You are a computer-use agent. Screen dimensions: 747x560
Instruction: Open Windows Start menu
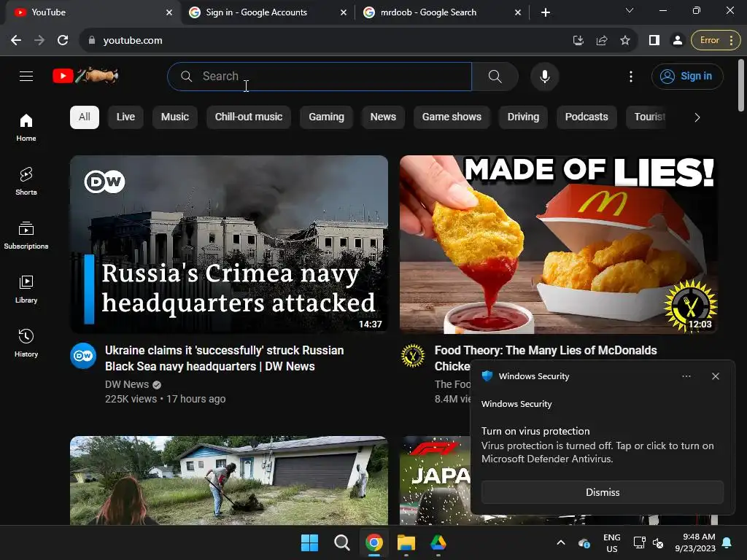coord(309,542)
